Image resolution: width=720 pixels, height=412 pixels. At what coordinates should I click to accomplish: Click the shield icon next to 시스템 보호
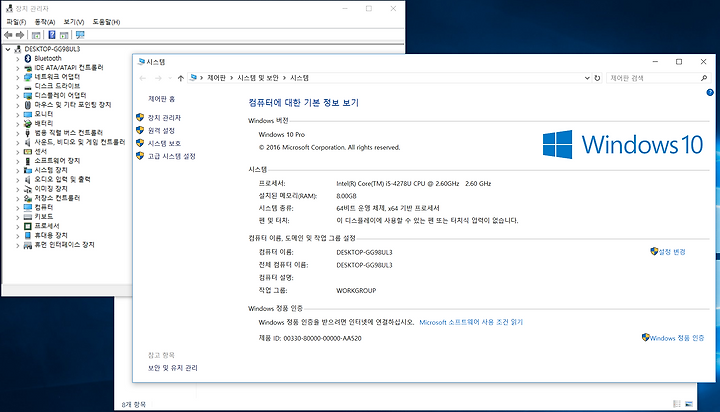(140, 143)
